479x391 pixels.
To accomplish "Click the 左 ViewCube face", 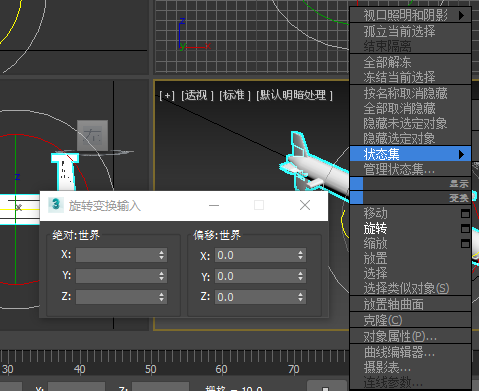I will pyautogui.click(x=92, y=135).
